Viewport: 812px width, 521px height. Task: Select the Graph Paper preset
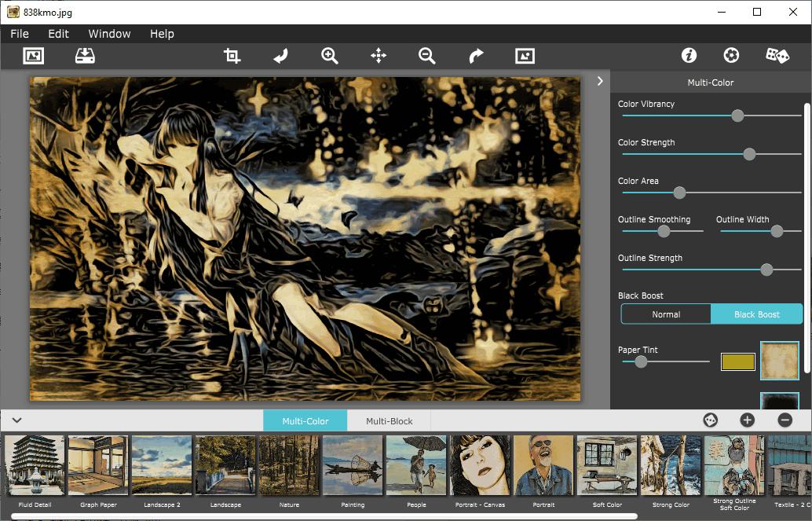click(98, 465)
